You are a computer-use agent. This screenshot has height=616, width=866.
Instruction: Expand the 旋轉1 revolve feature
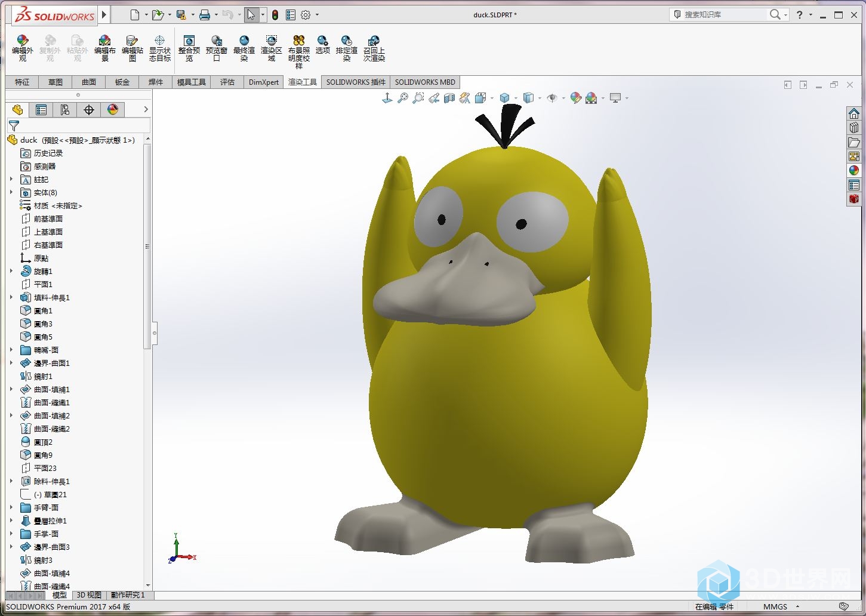coord(11,271)
